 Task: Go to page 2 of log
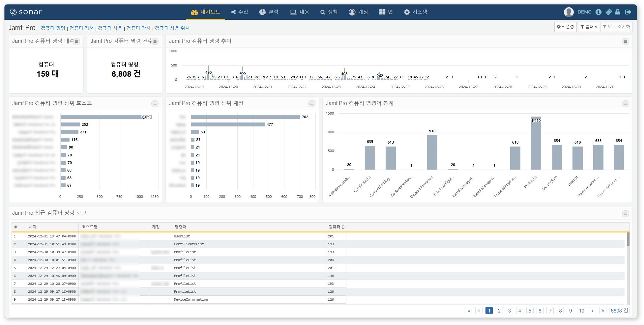click(x=499, y=311)
